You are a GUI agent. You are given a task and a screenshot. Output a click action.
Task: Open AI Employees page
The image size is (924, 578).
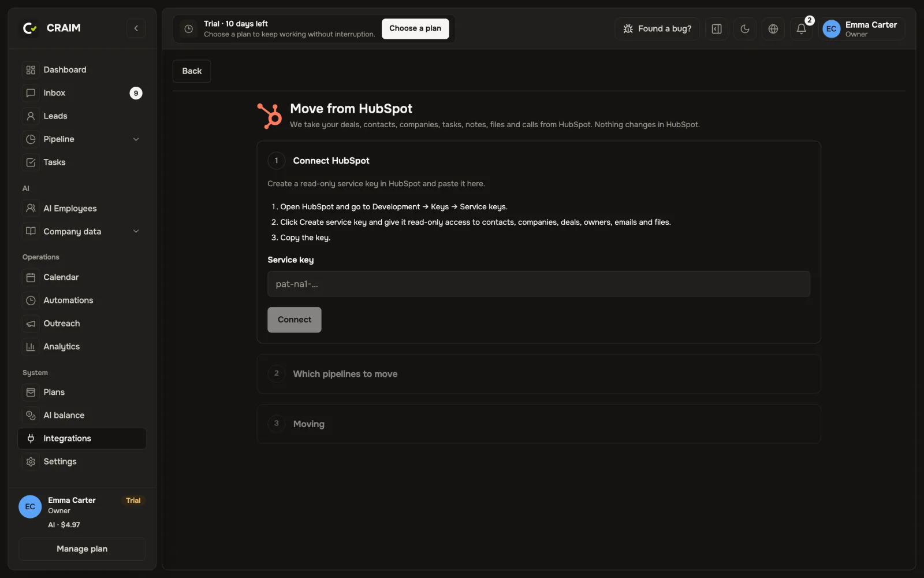pos(81,208)
